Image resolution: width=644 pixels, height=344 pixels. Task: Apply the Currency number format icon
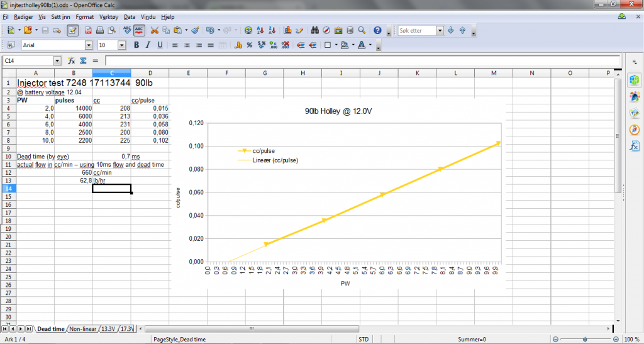237,45
